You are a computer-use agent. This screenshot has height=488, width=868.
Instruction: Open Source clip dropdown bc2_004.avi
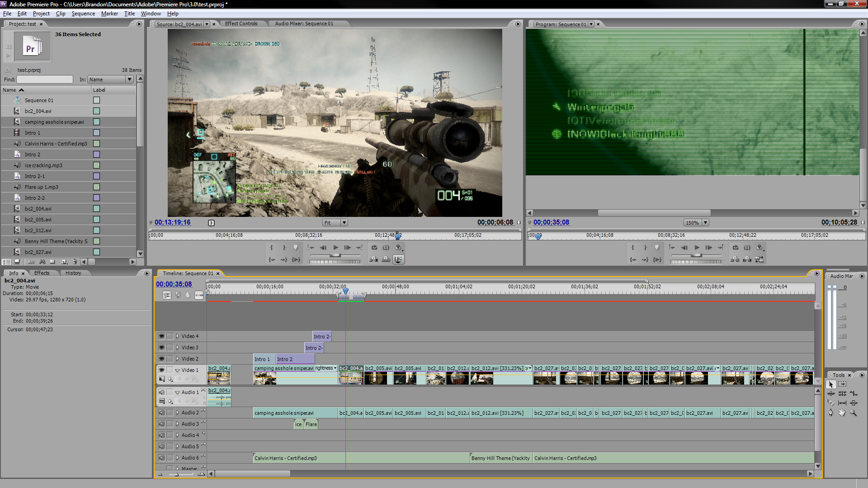207,24
